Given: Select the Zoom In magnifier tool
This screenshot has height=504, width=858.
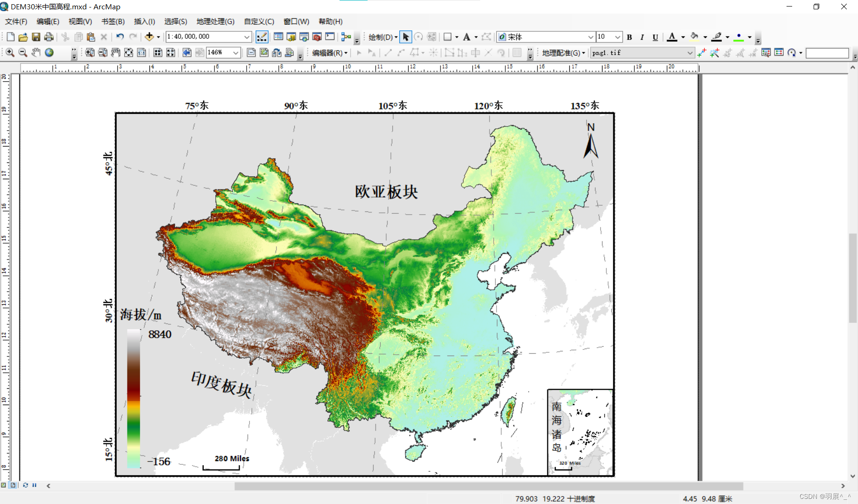Looking at the screenshot, I should [10, 53].
